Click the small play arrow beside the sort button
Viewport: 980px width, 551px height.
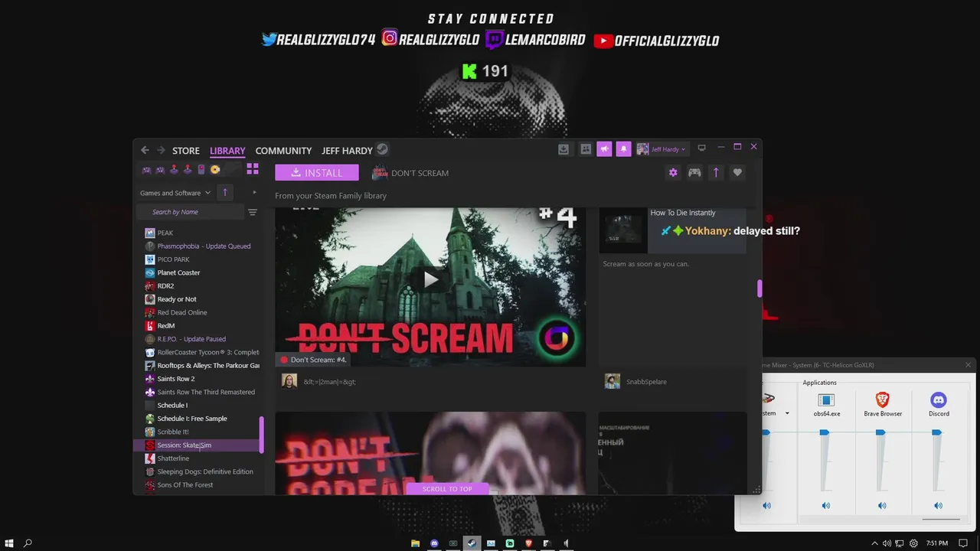coord(254,193)
